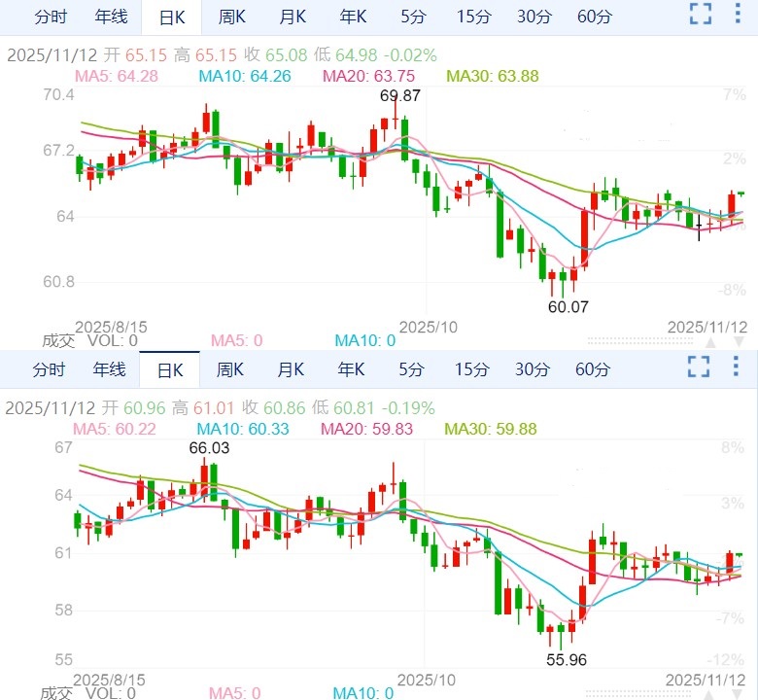This screenshot has height=700, width=758.
Task: Click the up triangle under the 60.07 chart
Action: click(x=711, y=342)
